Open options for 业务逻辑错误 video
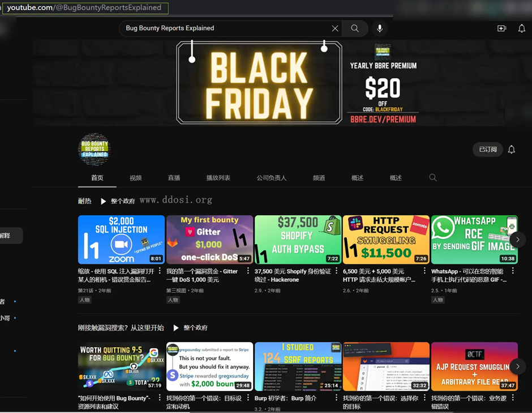532x413 pixels. [x=513, y=398]
